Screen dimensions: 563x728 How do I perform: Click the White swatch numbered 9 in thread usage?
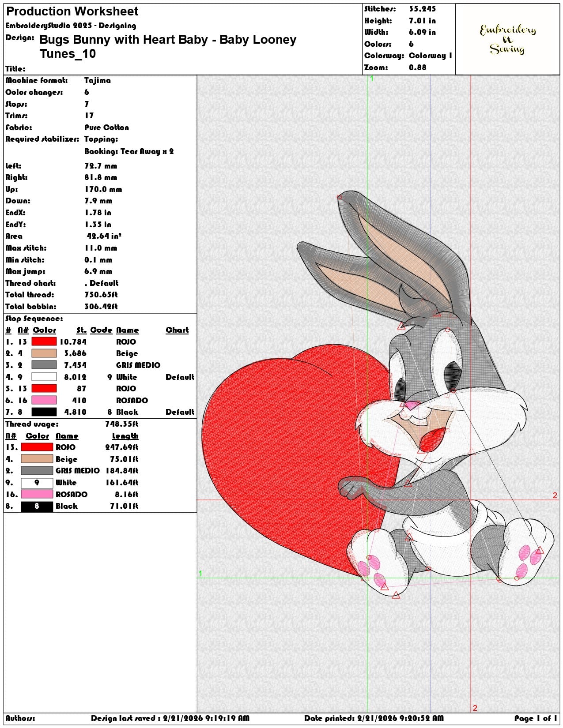tap(37, 483)
